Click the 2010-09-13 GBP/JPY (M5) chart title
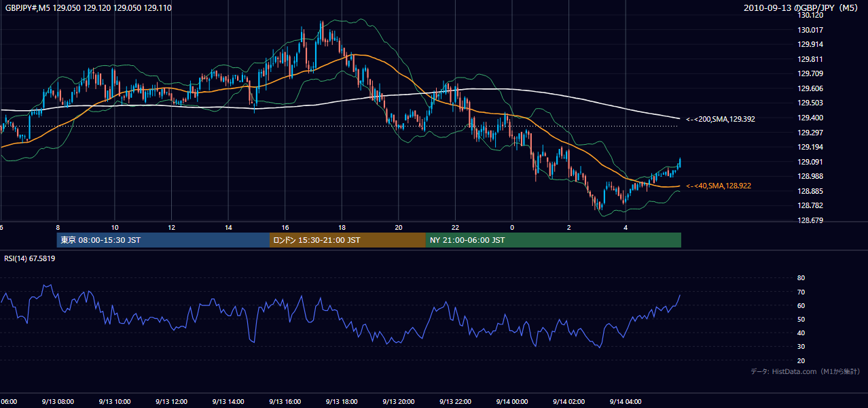This screenshot has height=408, width=868. pyautogui.click(x=802, y=8)
